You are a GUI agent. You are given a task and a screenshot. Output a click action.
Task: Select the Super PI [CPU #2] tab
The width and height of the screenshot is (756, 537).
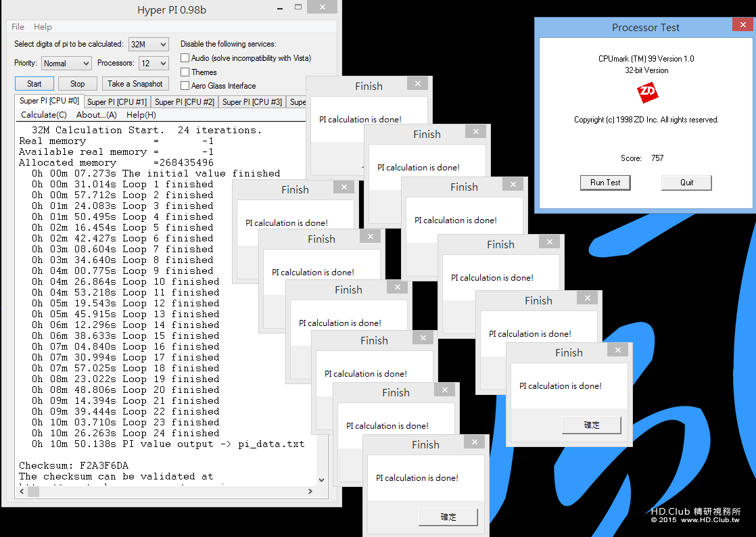pos(184,101)
